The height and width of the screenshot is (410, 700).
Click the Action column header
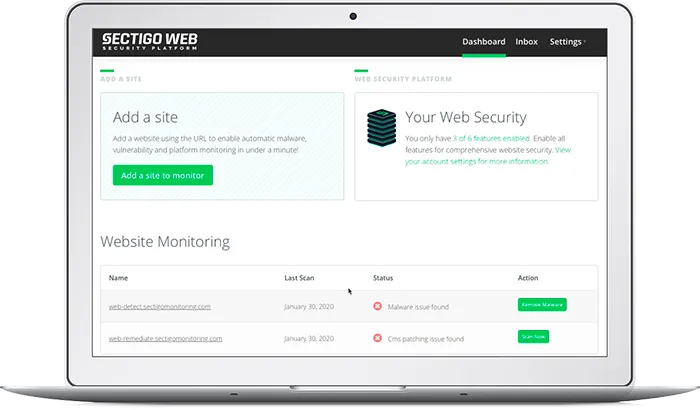coord(528,278)
